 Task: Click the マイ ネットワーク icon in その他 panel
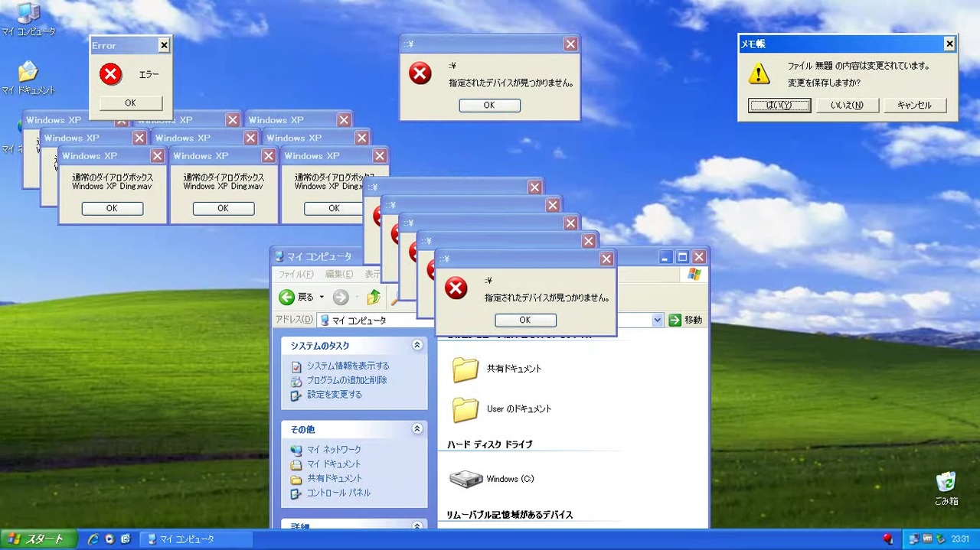tap(296, 450)
